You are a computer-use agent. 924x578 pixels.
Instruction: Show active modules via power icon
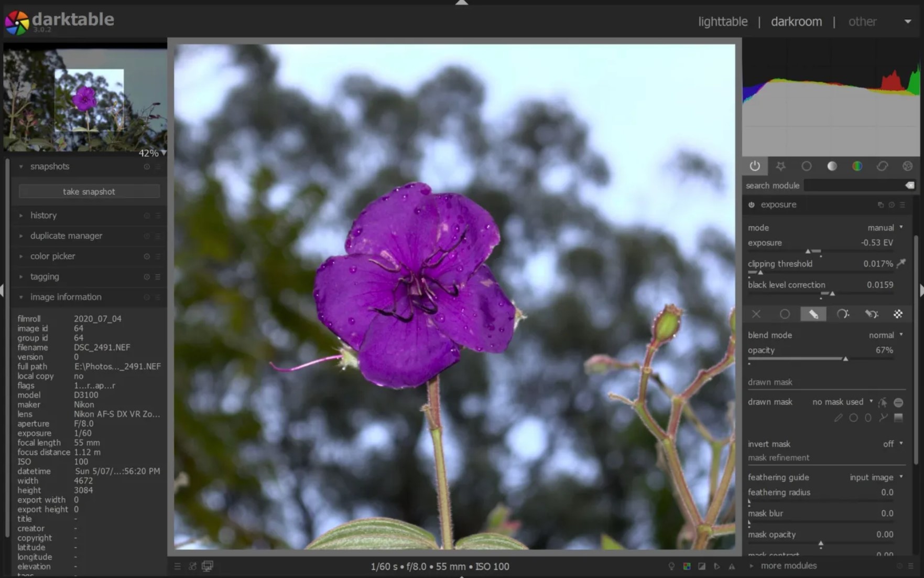(755, 166)
